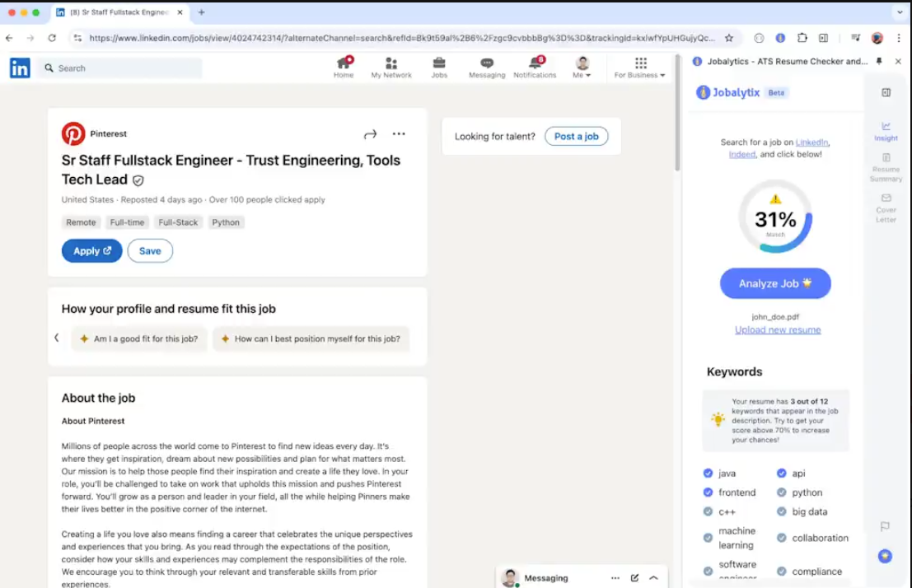Open the Insight tab in Jobalytix sidebar
Viewport: 912px width, 588px height.
[886, 132]
